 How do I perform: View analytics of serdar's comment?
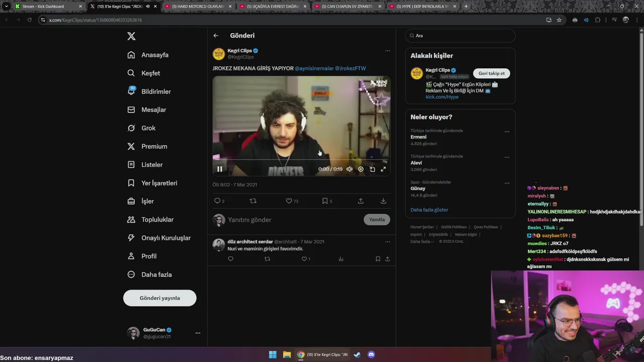[x=341, y=259]
